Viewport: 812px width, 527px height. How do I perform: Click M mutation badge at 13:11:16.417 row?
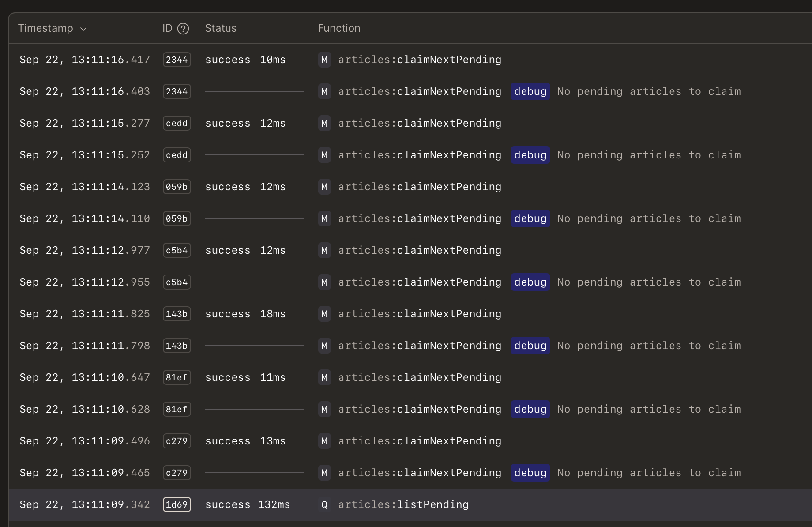324,60
